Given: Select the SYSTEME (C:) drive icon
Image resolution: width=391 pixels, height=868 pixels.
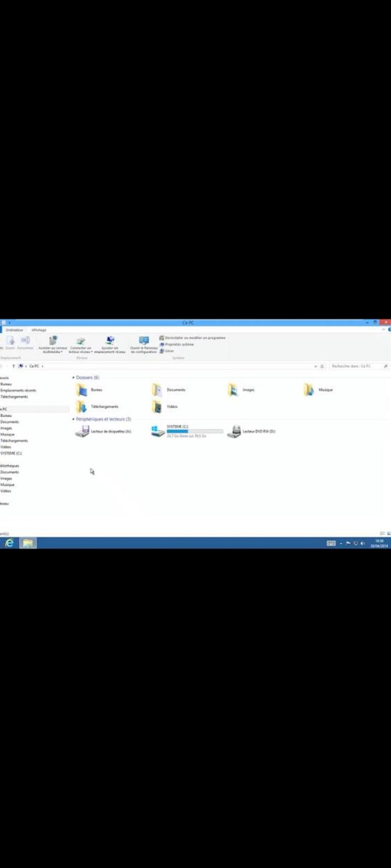Looking at the screenshot, I should [158, 431].
